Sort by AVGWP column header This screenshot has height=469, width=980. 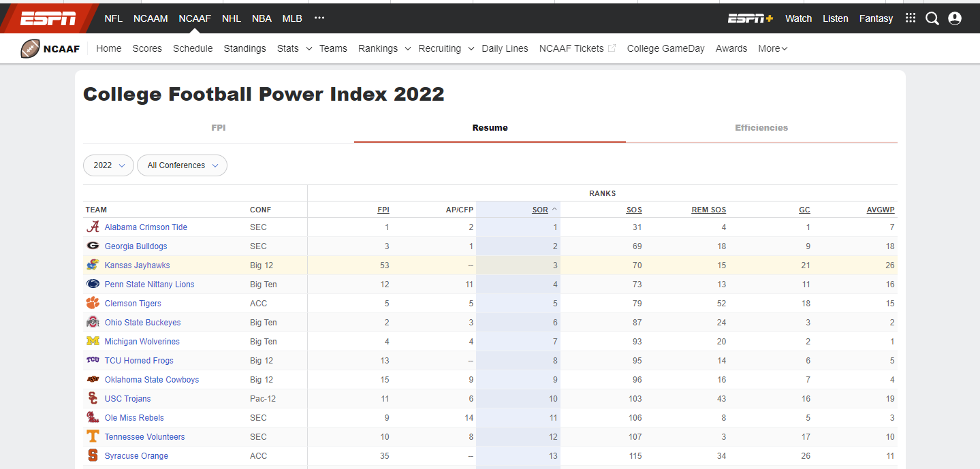tap(881, 210)
